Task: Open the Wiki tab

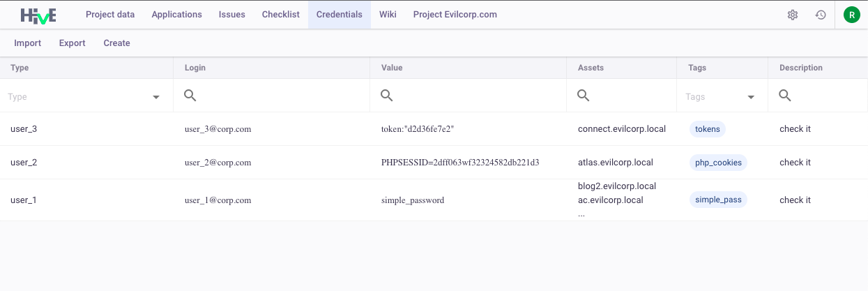Action: (x=388, y=15)
